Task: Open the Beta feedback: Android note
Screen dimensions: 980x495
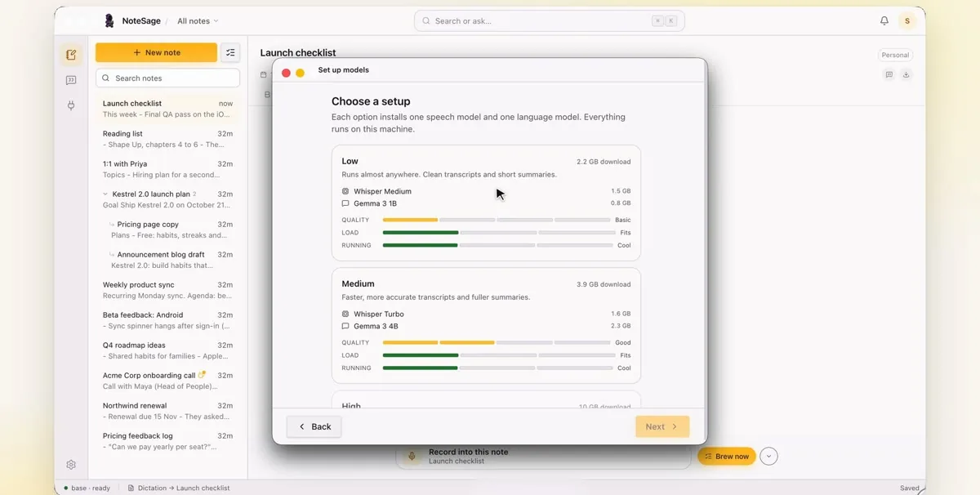Action: (167, 320)
